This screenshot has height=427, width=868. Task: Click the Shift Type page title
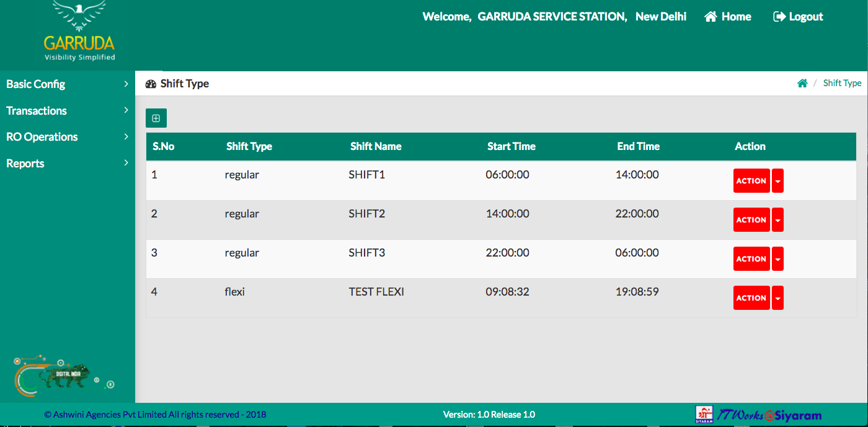click(185, 84)
